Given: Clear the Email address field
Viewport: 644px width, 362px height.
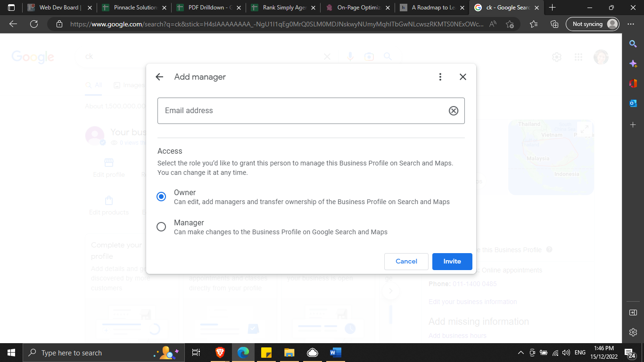Looking at the screenshot, I should pyautogui.click(x=453, y=111).
